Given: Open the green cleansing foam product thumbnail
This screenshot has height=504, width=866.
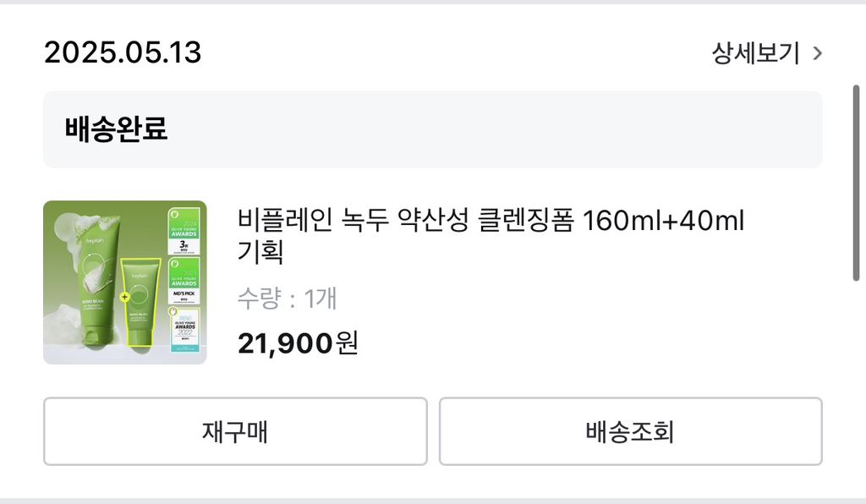Looking at the screenshot, I should [x=125, y=282].
